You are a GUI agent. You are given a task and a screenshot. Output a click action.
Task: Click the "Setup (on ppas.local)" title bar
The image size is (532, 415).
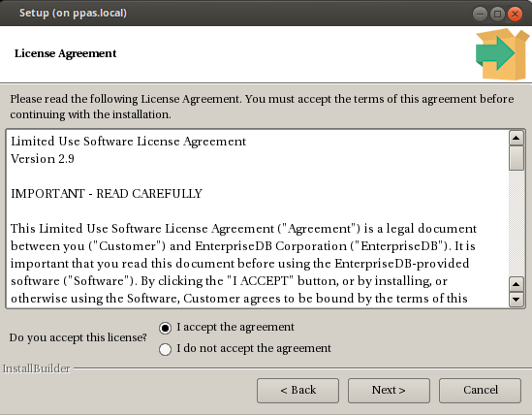73,13
